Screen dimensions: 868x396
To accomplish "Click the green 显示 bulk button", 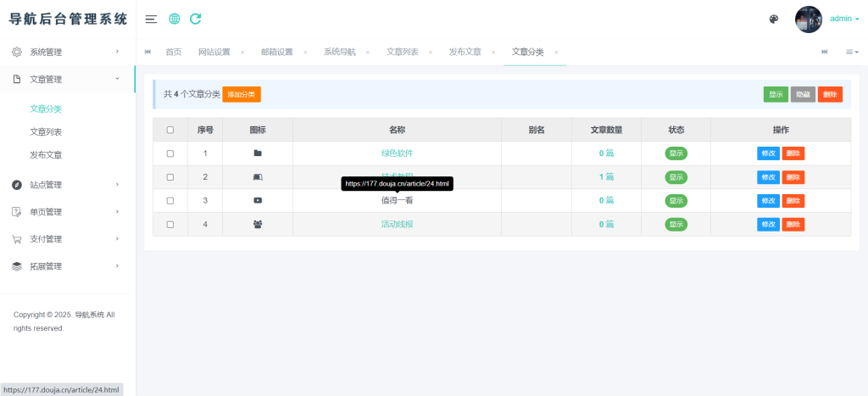I will (776, 94).
